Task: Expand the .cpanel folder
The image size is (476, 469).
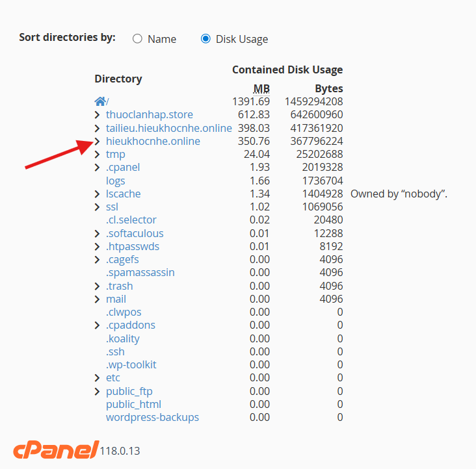Action: [x=97, y=168]
